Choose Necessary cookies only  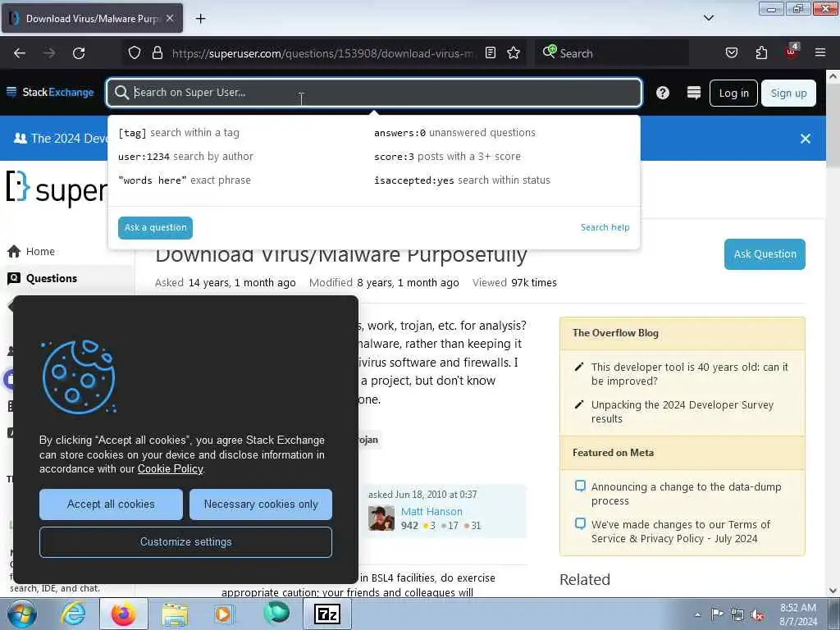(261, 504)
